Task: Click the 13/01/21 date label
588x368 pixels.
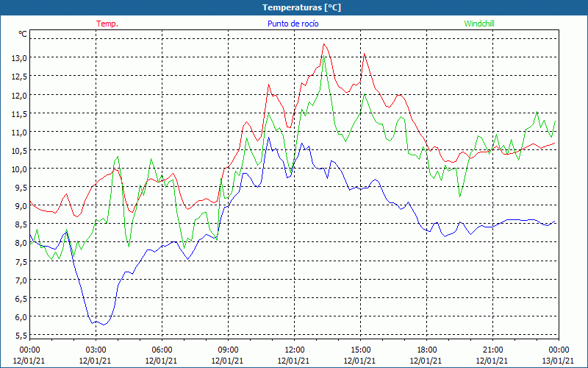Action: click(558, 361)
